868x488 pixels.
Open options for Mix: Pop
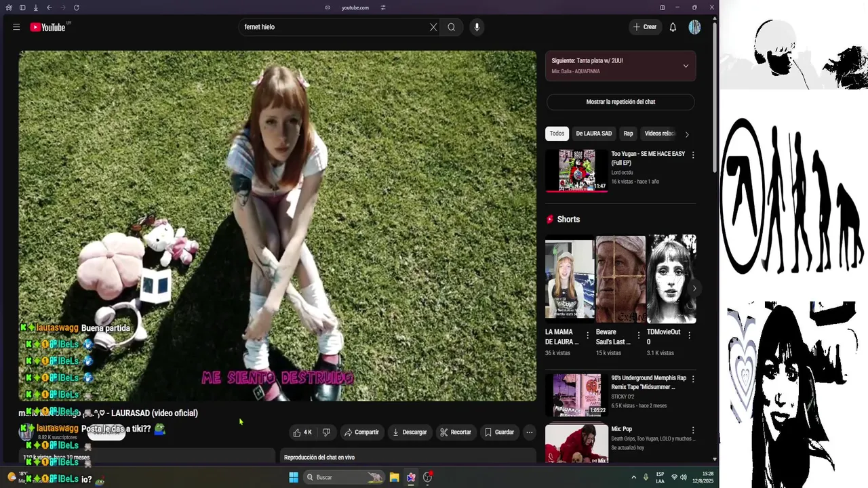(x=692, y=430)
